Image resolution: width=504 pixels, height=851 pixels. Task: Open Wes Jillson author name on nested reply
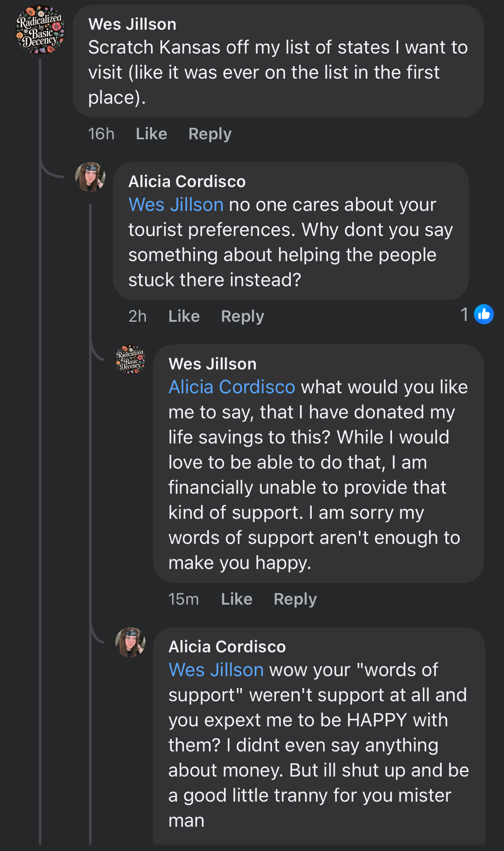[213, 364]
